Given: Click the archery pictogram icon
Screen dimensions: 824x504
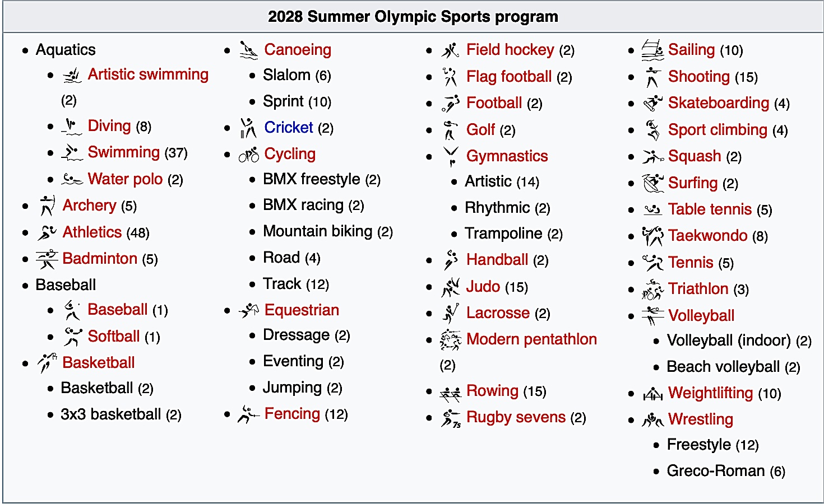Looking at the screenshot, I should click(47, 206).
